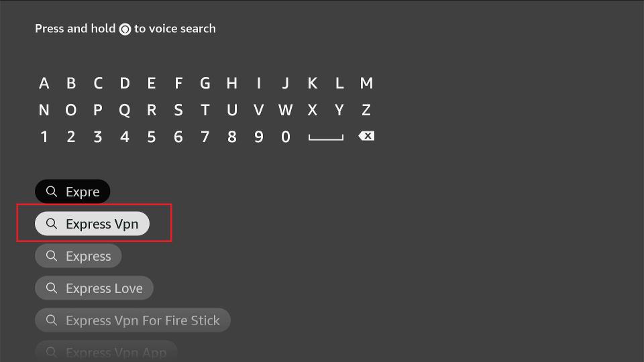644x362 pixels.
Task: Click the Alexa voice search icon
Action: 125,29
